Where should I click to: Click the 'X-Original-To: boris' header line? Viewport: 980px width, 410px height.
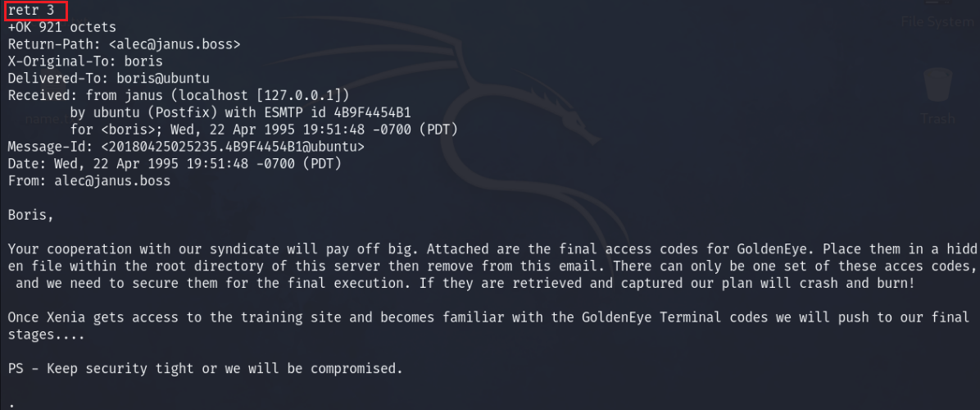coord(85,61)
